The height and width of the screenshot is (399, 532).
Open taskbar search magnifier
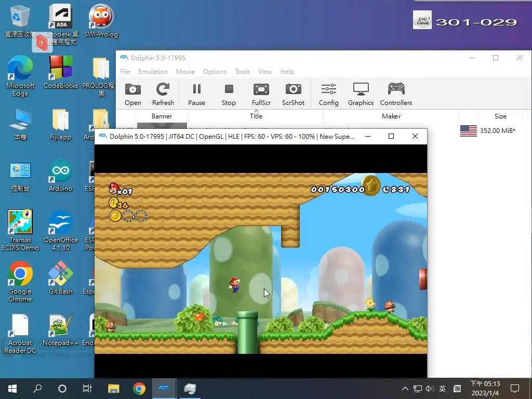pos(37,389)
